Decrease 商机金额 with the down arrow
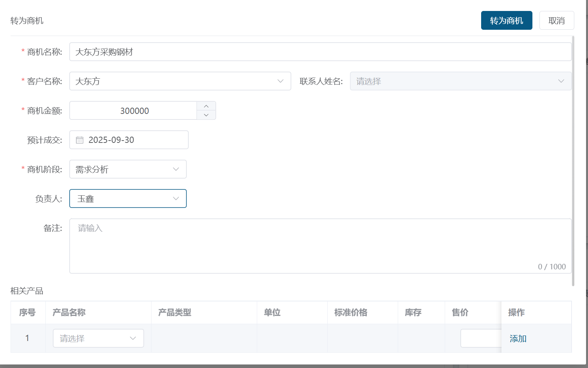Image resolution: width=588 pixels, height=368 pixels. point(206,115)
